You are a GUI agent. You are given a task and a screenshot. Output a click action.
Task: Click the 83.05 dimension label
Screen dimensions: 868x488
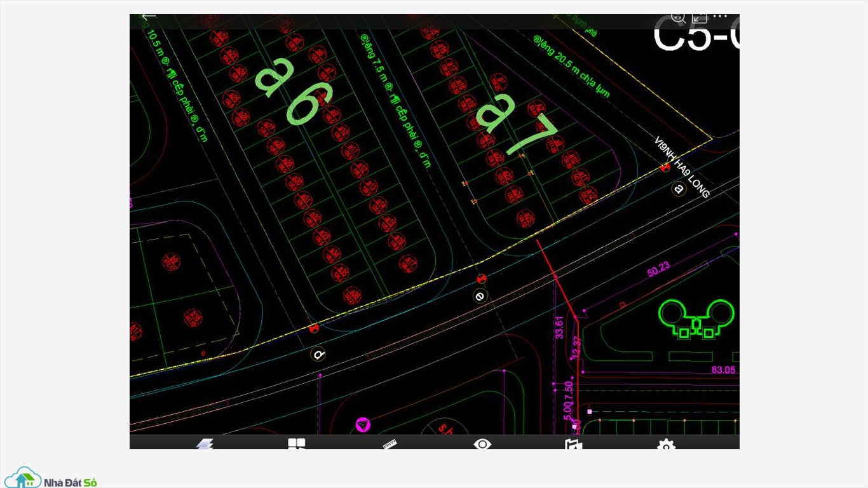(x=723, y=370)
